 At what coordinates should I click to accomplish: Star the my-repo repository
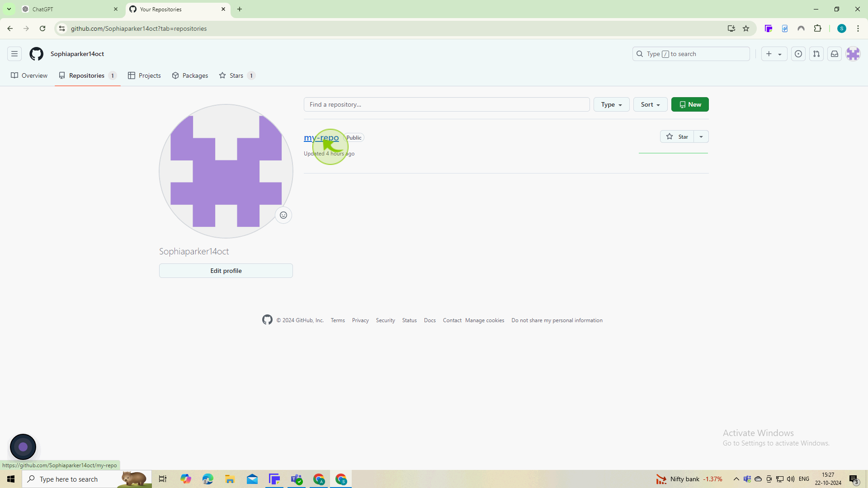coord(677,136)
